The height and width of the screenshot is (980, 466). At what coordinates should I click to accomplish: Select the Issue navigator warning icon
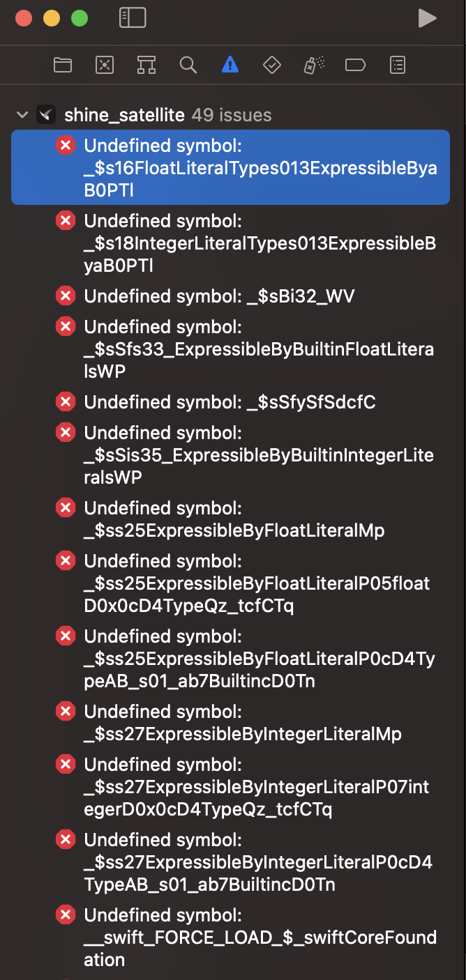pyautogui.click(x=230, y=66)
